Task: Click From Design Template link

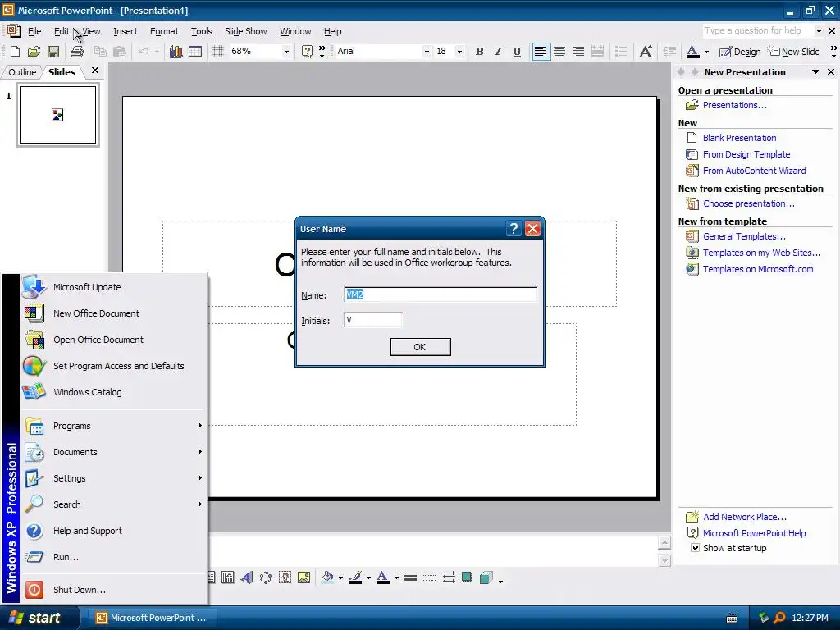Action: 746,154
